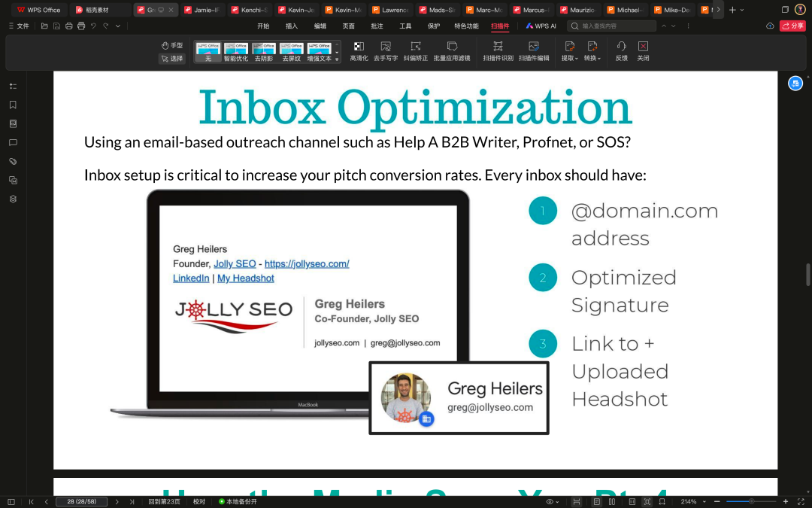Viewport: 812px width, 508px height.
Task: Select the 无 no filter thumbnail
Action: [x=208, y=52]
